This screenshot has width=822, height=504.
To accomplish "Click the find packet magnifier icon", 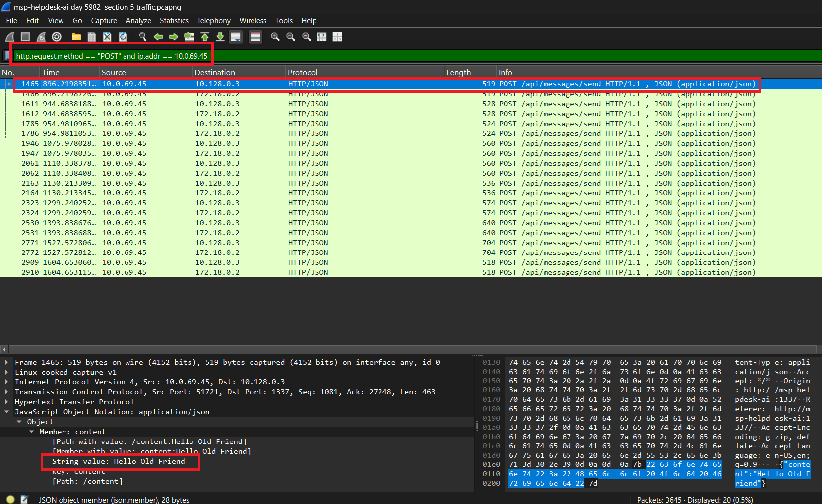I will [x=143, y=37].
